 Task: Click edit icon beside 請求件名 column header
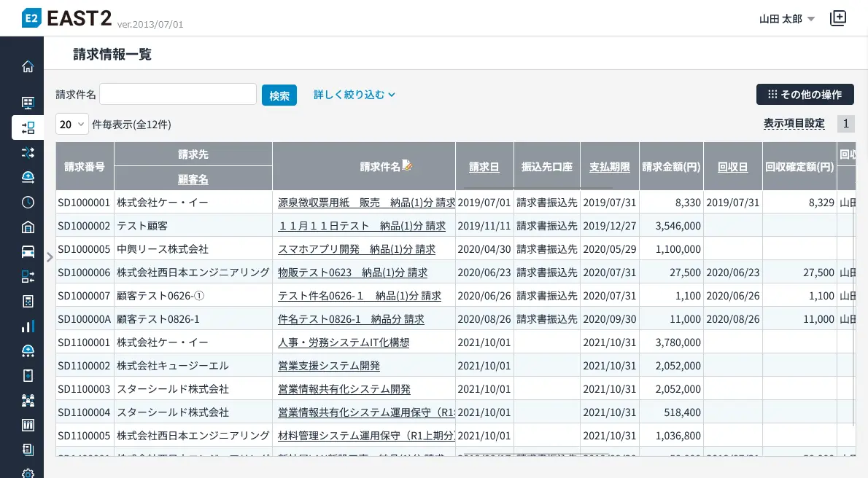(408, 165)
